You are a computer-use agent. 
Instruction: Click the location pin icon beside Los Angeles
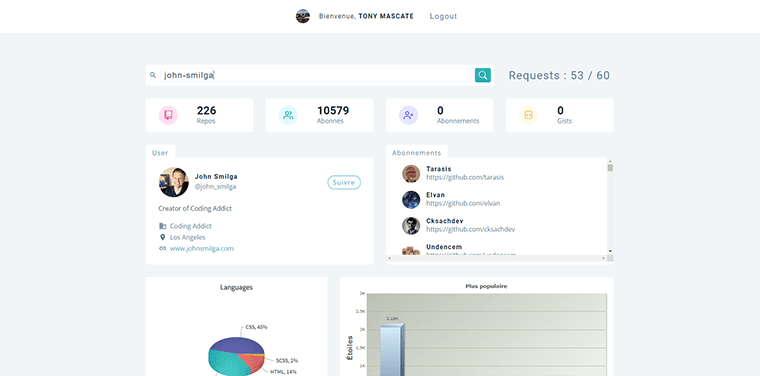point(162,237)
